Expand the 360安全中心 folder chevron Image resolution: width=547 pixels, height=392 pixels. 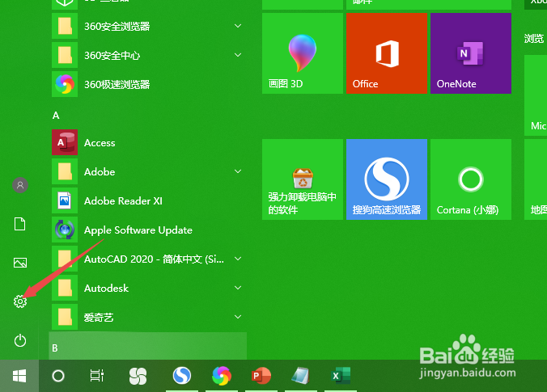tap(238, 55)
